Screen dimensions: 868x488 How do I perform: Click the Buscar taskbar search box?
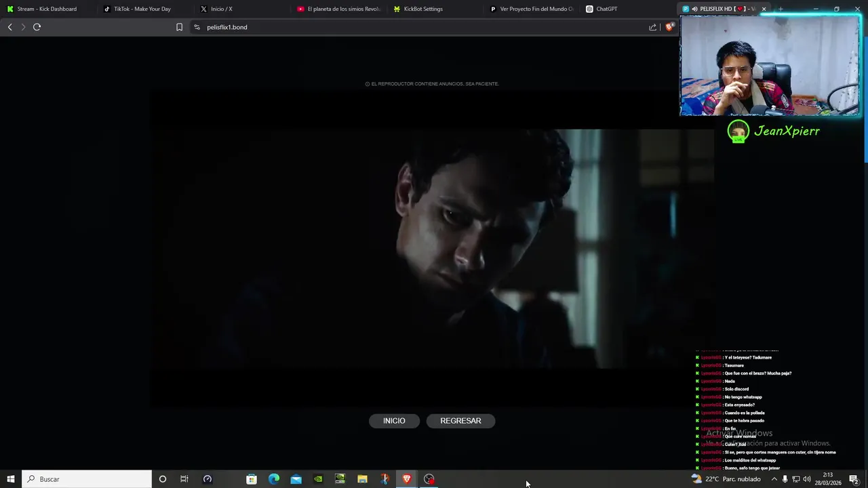pyautogui.click(x=87, y=479)
